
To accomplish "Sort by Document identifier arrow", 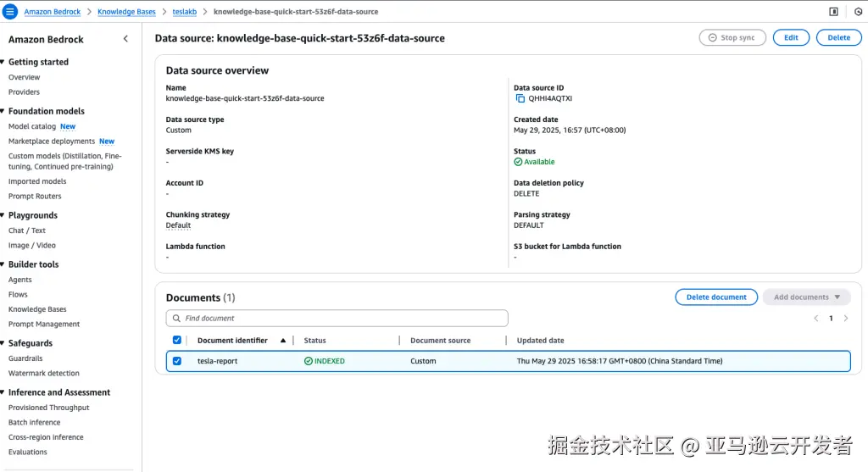I will [x=283, y=341].
